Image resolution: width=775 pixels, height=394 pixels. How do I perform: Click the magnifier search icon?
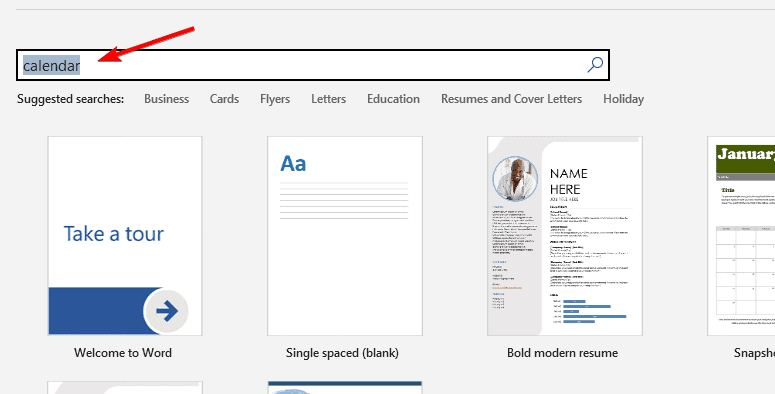click(595, 65)
